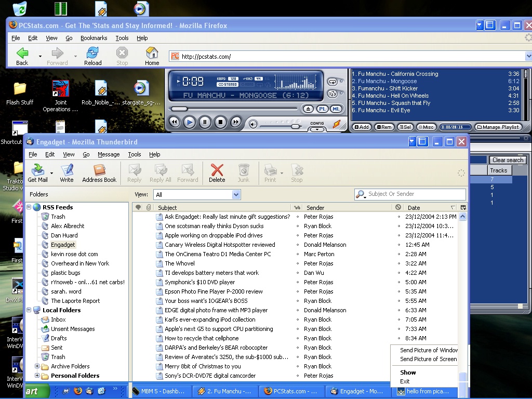This screenshot has width=532, height=399.
Task: Open the MBM 5 taskbar button
Action: (x=159, y=391)
